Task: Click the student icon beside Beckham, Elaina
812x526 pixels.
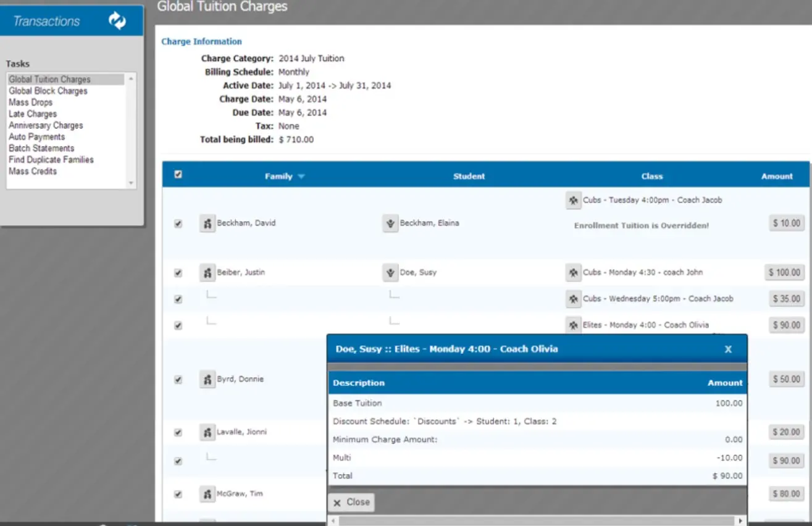Action: (x=390, y=223)
